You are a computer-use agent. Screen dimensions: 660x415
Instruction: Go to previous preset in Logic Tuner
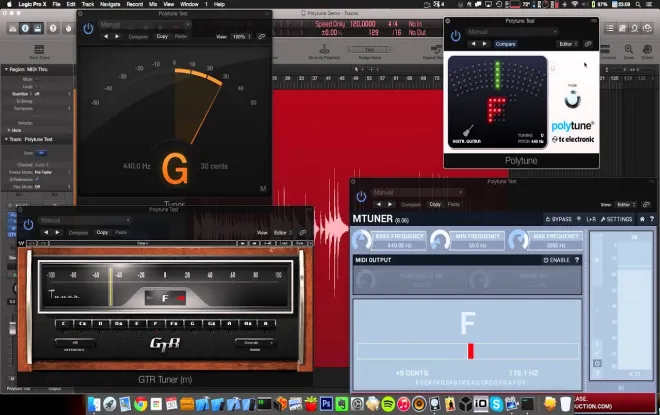point(106,37)
